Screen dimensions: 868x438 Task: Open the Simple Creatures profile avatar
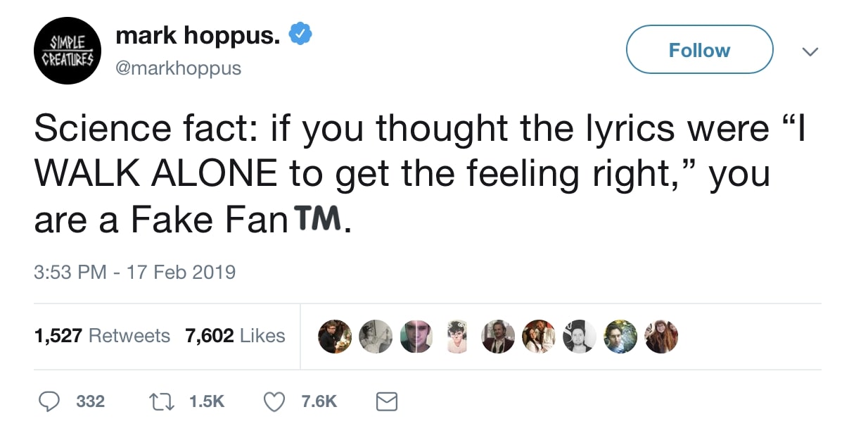click(x=68, y=51)
